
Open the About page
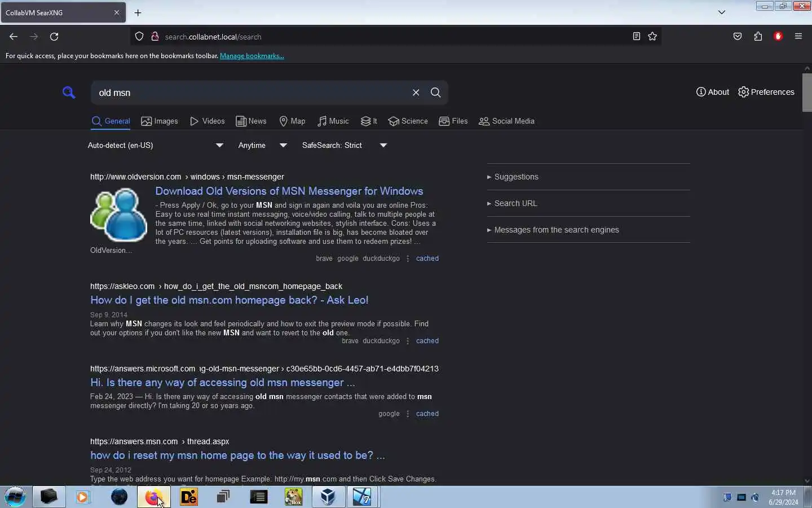(712, 92)
